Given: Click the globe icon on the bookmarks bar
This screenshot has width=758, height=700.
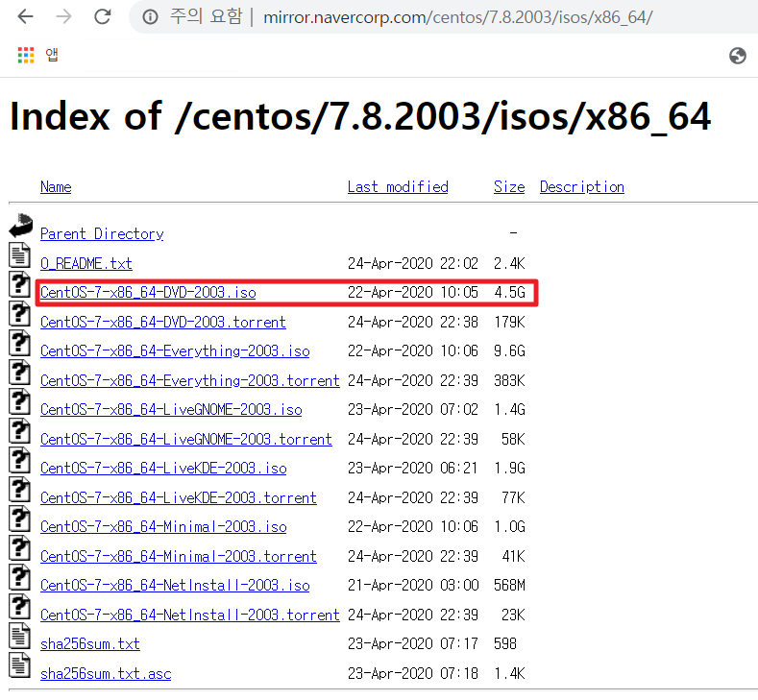Looking at the screenshot, I should [738, 56].
